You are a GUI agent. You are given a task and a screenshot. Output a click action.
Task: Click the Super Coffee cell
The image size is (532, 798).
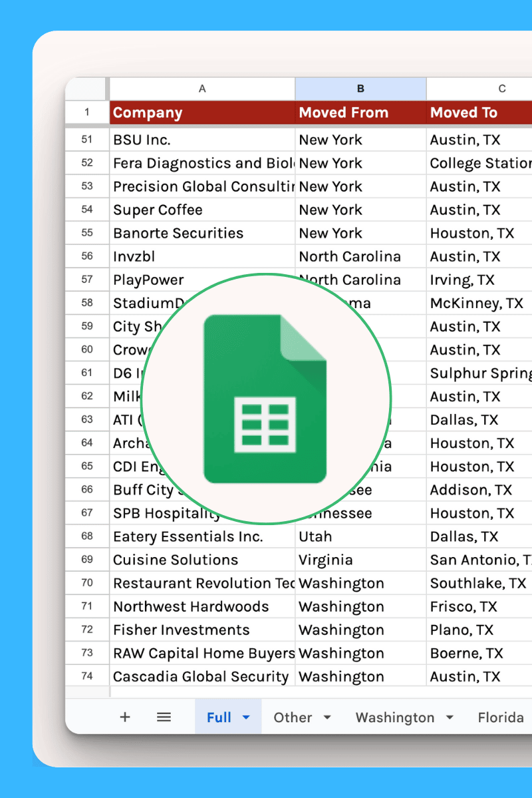[x=202, y=210]
